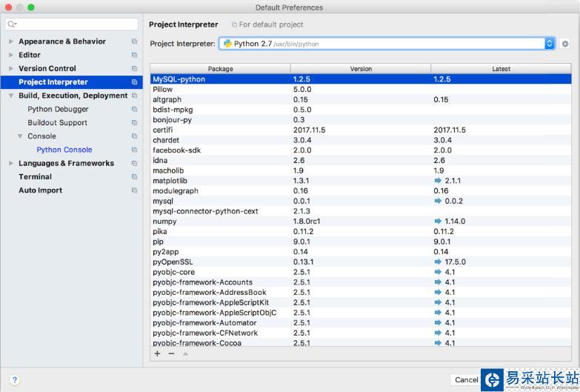Click the plus icon to install package
The image size is (580, 392).
pyautogui.click(x=157, y=354)
